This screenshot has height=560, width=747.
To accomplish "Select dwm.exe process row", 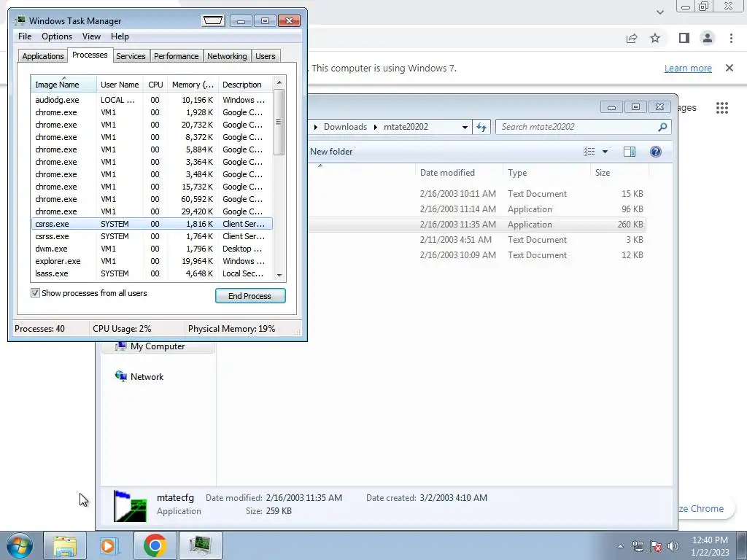I will pyautogui.click(x=152, y=249).
